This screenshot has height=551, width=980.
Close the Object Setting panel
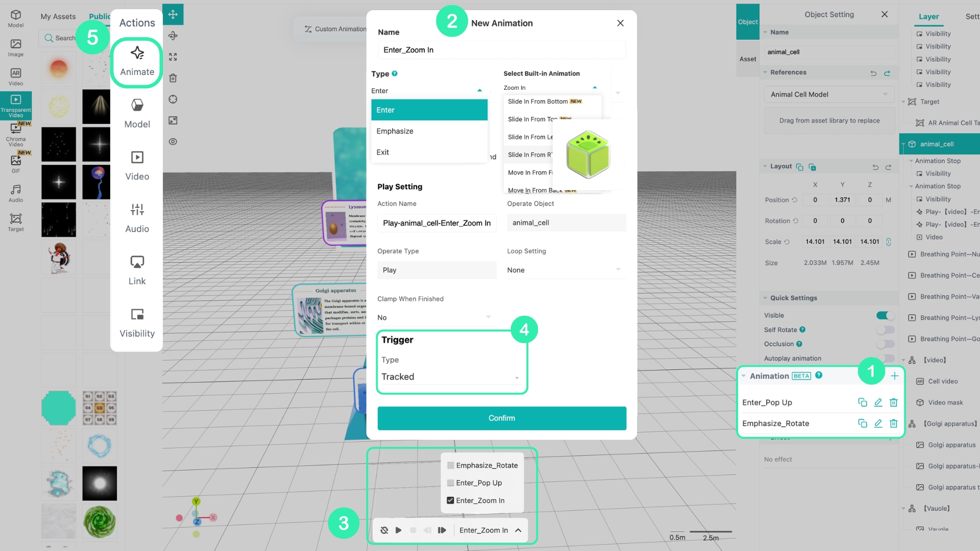click(885, 14)
